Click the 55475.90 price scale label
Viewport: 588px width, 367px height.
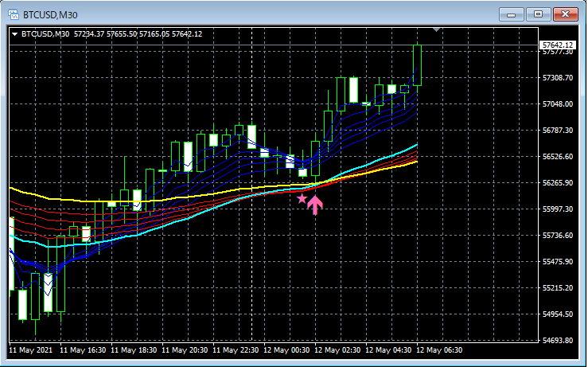[x=558, y=262]
